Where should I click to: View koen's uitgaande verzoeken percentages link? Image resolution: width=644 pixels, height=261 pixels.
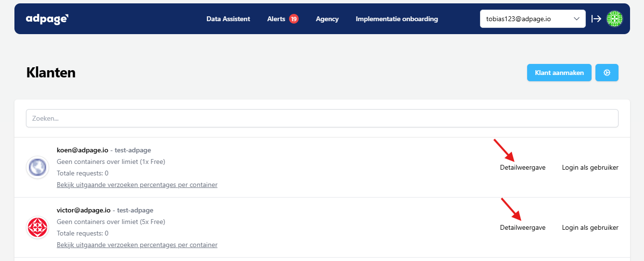(137, 185)
